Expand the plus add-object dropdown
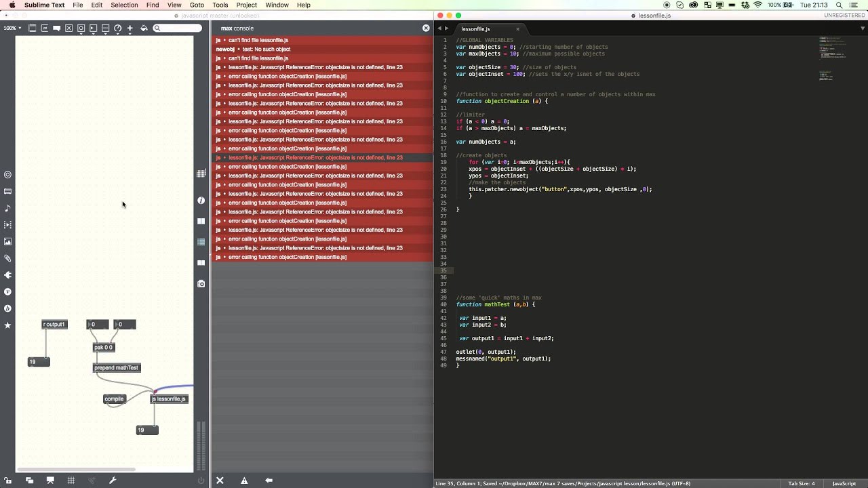The width and height of the screenshot is (868, 488). [130, 28]
